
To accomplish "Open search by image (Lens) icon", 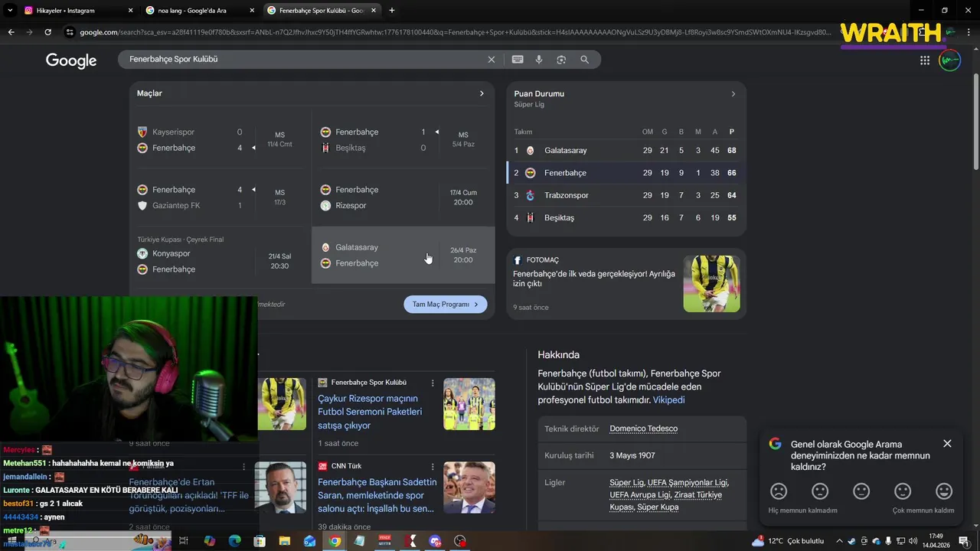I will coord(561,60).
